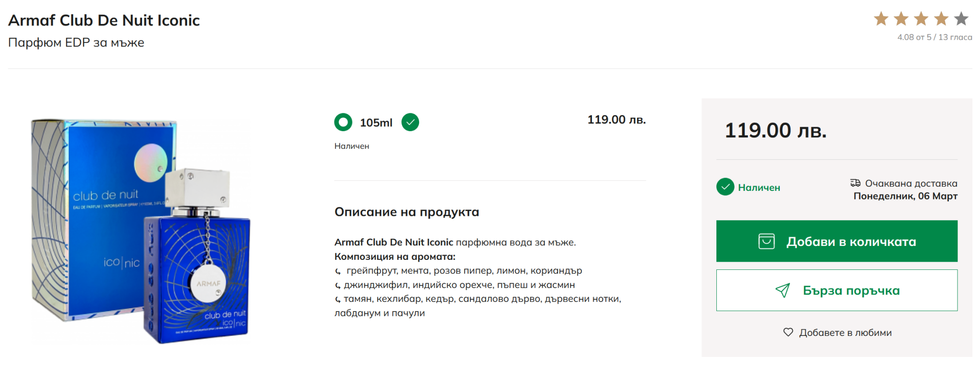This screenshot has height=367, width=980.
Task: Click the '105ml' size label
Action: point(376,122)
